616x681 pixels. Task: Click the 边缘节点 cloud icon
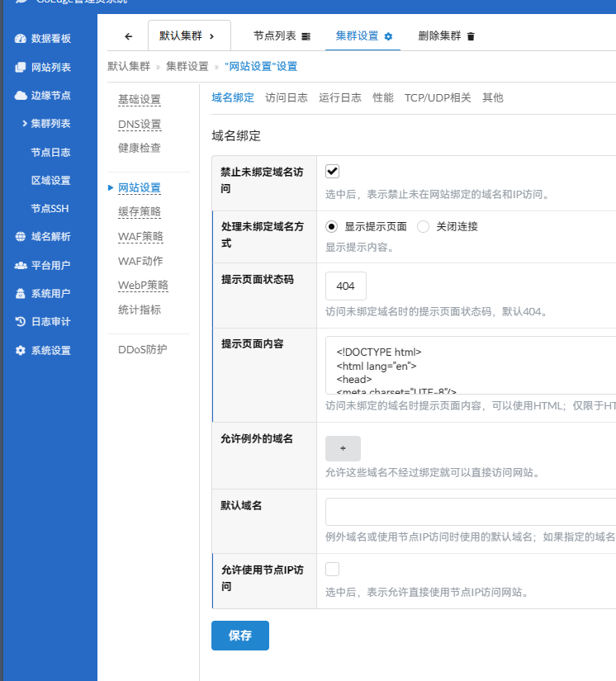coord(21,95)
